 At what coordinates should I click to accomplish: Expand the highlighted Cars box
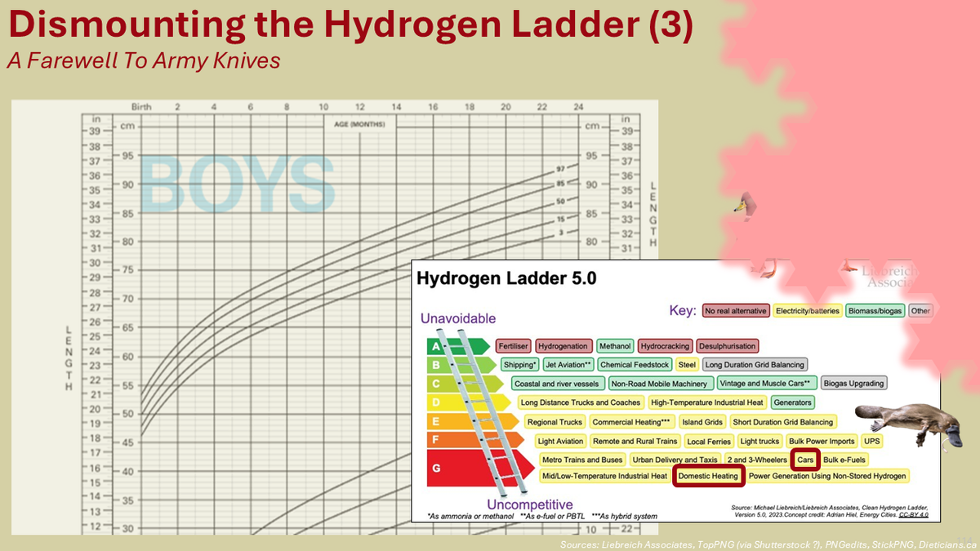pyautogui.click(x=804, y=460)
